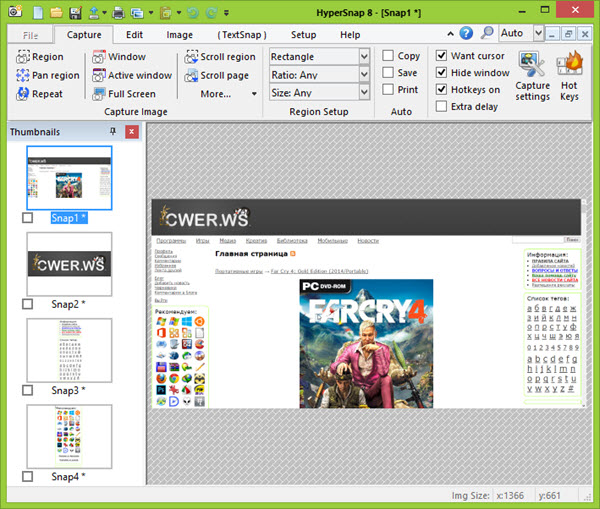Enable the Copy auto option
This screenshot has width=600, height=509.
[x=388, y=56]
